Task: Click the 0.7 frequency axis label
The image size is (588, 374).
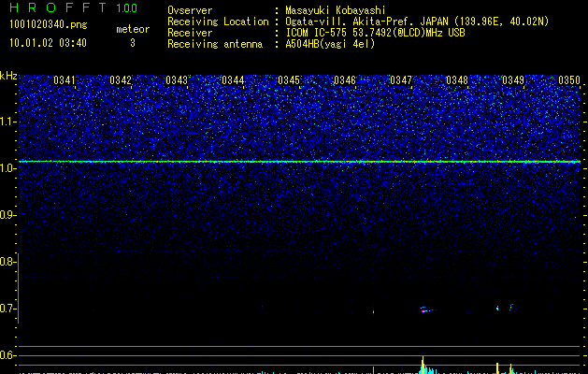Action: 7,309
